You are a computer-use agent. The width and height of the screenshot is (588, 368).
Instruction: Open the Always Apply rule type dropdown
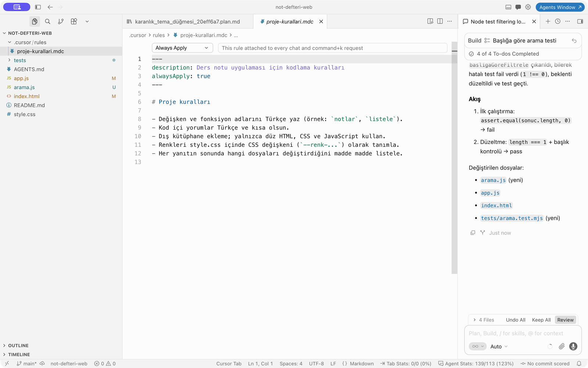(182, 48)
